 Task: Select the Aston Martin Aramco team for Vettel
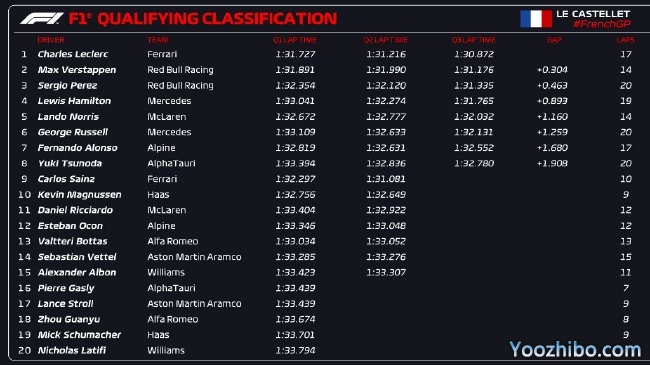tap(194, 257)
